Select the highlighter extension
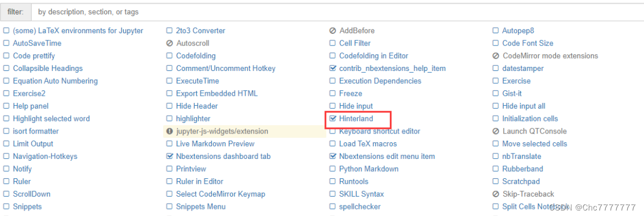This screenshot has height=216, width=644. tap(193, 119)
